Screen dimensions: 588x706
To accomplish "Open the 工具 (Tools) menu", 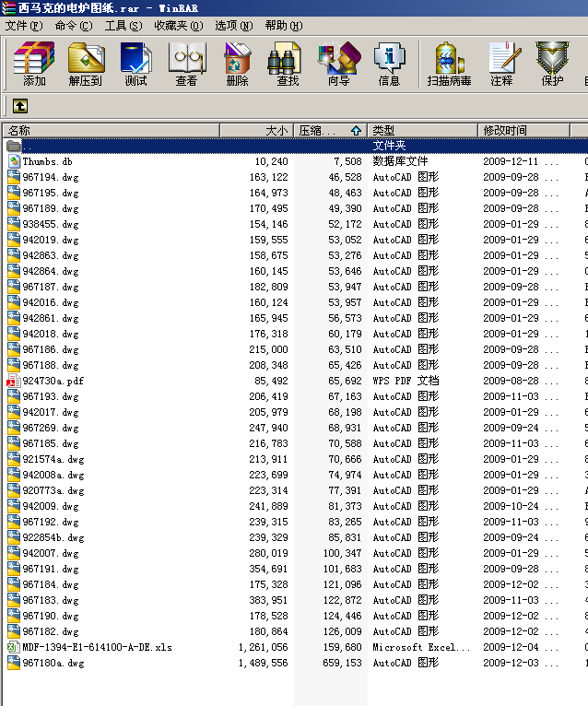I will pyautogui.click(x=123, y=26).
